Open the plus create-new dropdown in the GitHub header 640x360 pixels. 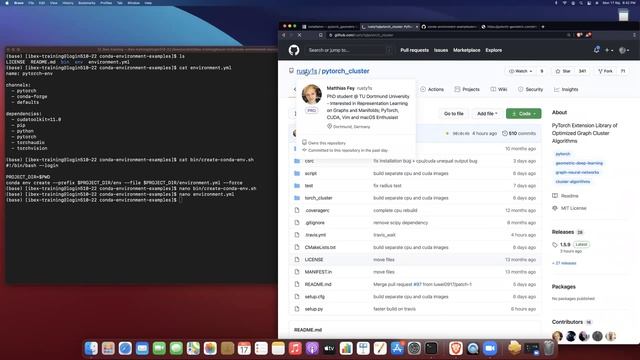609,50
